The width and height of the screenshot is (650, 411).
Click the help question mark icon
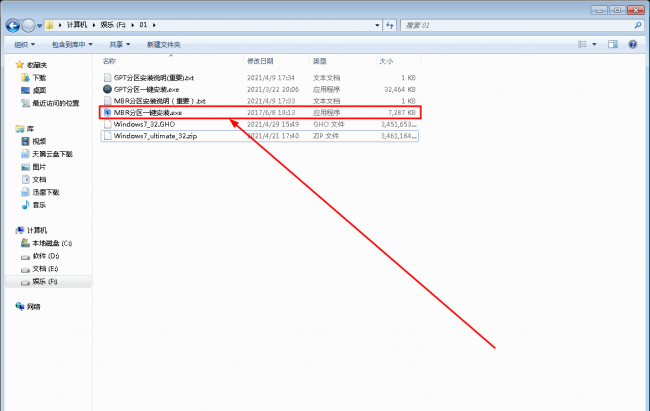click(x=633, y=44)
